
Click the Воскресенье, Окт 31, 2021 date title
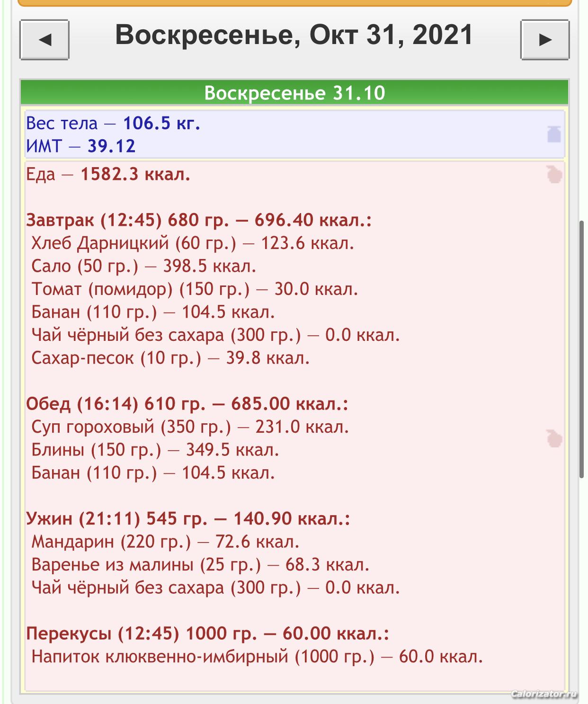pos(294,35)
